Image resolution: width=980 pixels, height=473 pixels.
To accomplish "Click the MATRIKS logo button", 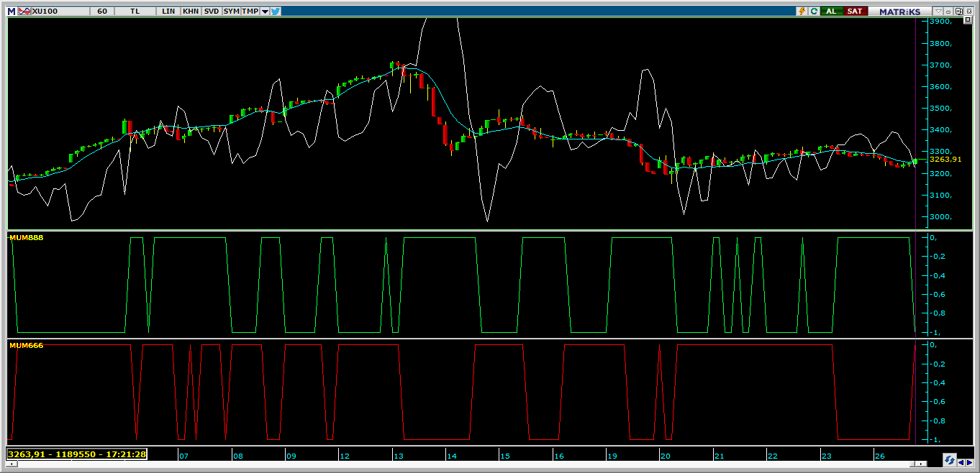I will click(x=899, y=11).
